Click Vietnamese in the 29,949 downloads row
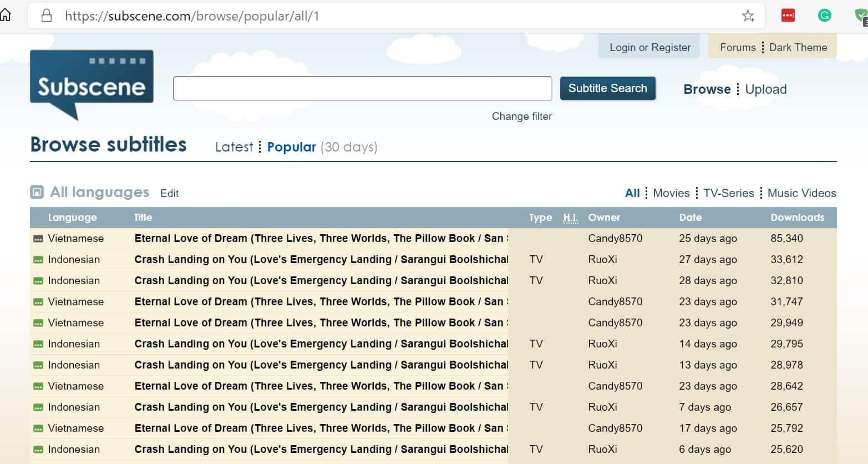Screen dimensions: 868x464 pos(75,322)
